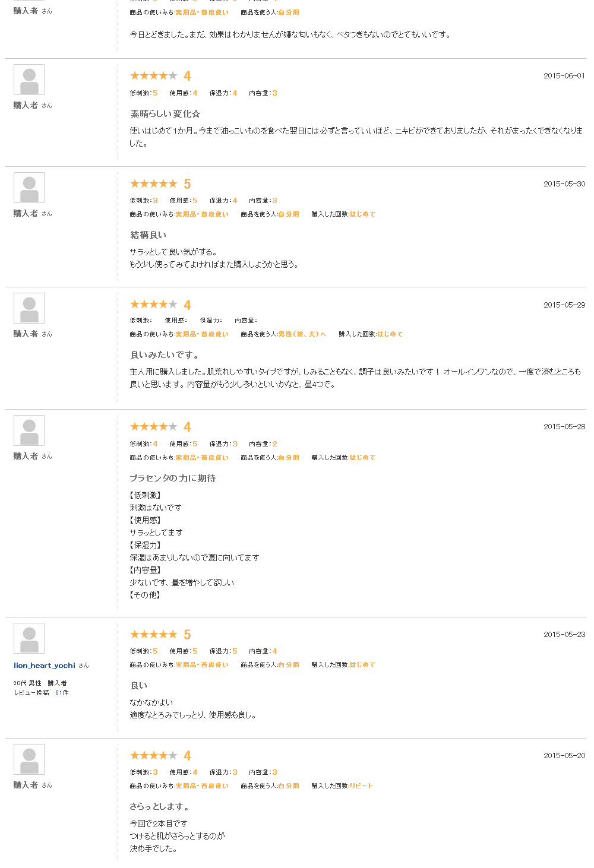
Task: Click the star rating of the 結構良い review
Action: [x=153, y=184]
